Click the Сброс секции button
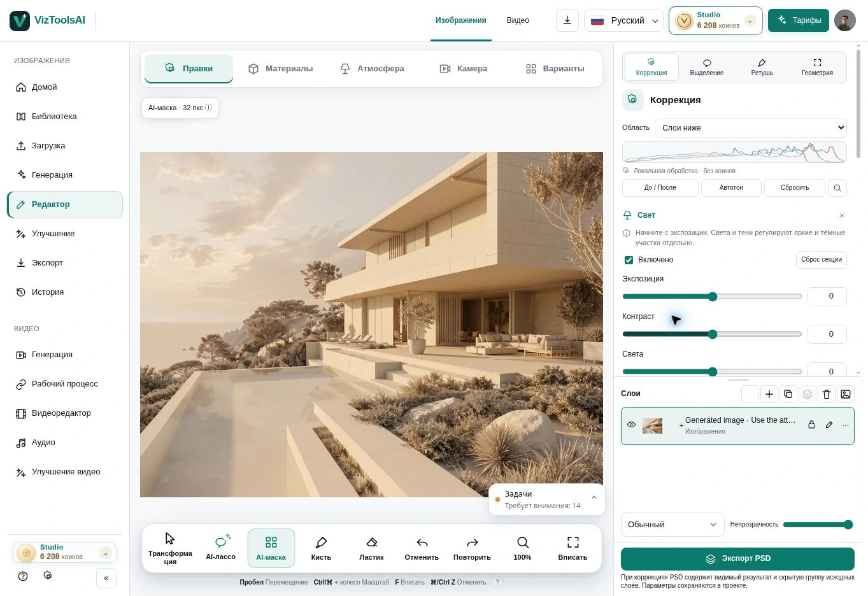Image resolution: width=868 pixels, height=596 pixels. pos(821,260)
